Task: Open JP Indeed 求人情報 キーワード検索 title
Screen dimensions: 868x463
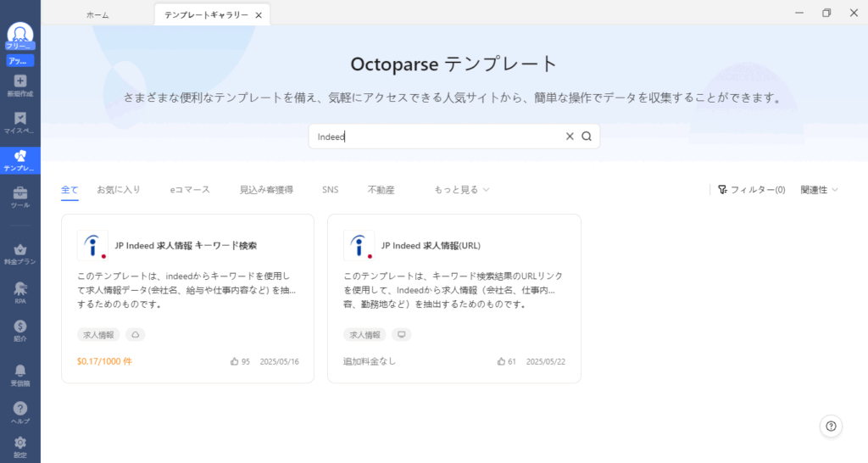Action: click(x=186, y=245)
